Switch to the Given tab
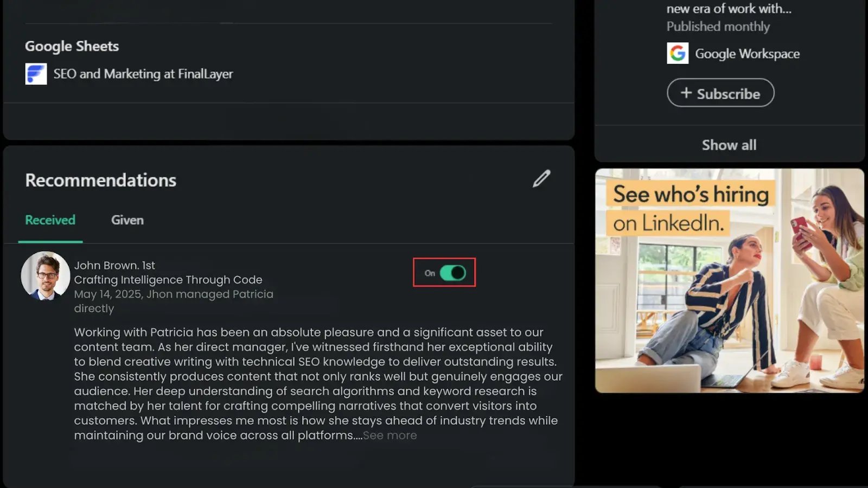The height and width of the screenshot is (488, 868). click(127, 220)
